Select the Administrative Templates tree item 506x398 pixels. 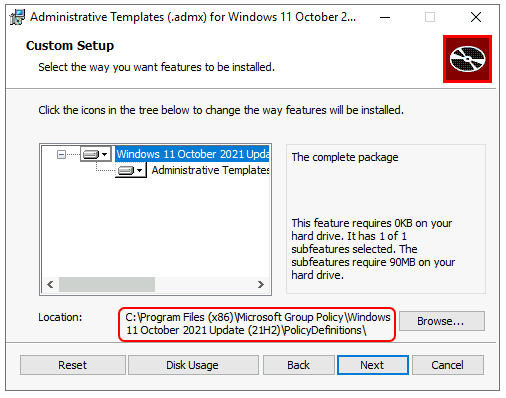click(210, 170)
